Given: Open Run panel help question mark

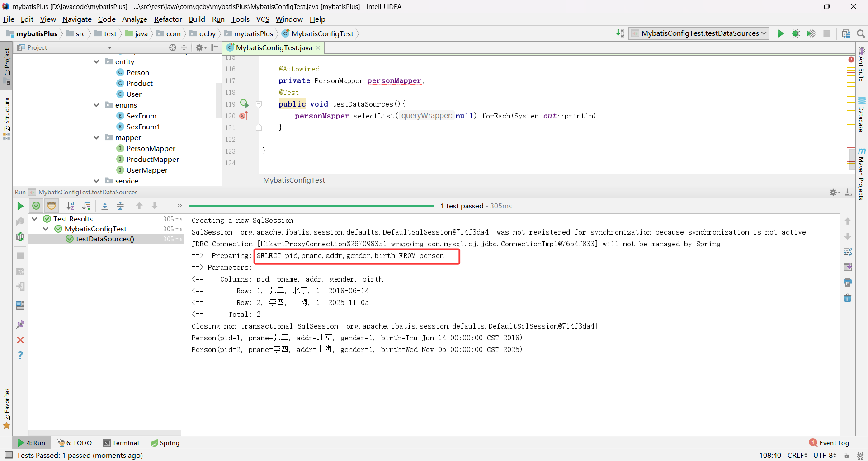Looking at the screenshot, I should point(20,355).
